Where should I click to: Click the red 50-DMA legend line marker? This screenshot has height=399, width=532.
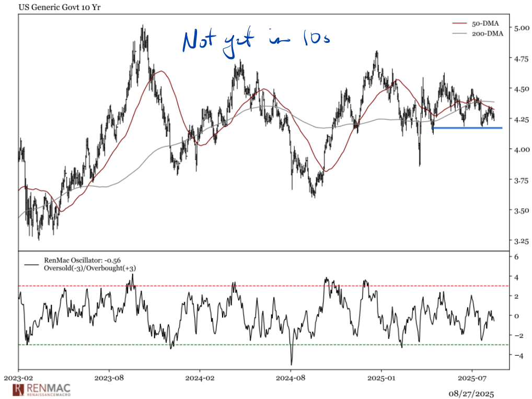pyautogui.click(x=458, y=23)
